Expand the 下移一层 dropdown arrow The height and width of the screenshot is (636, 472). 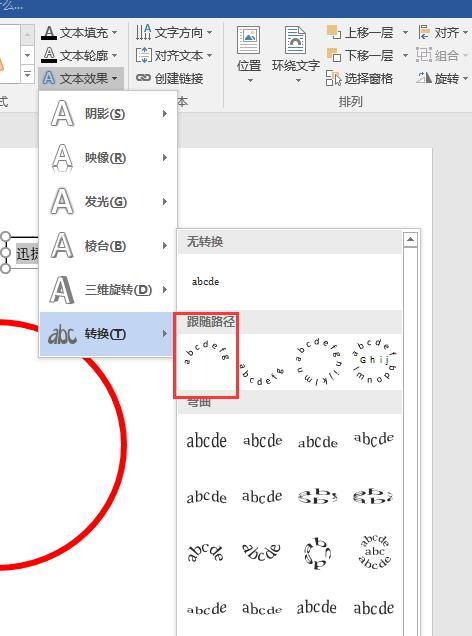coord(405,55)
